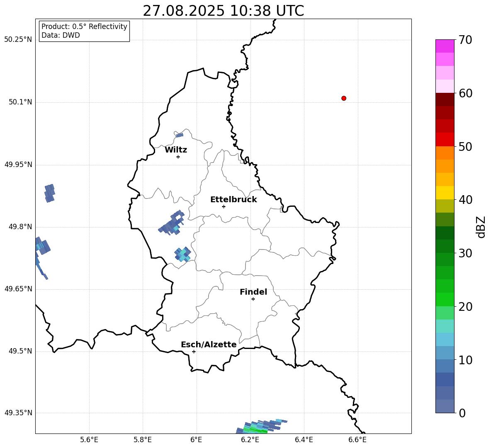Click the 6°E longitude label
This screenshot has height=448, width=491.
[x=196, y=440]
